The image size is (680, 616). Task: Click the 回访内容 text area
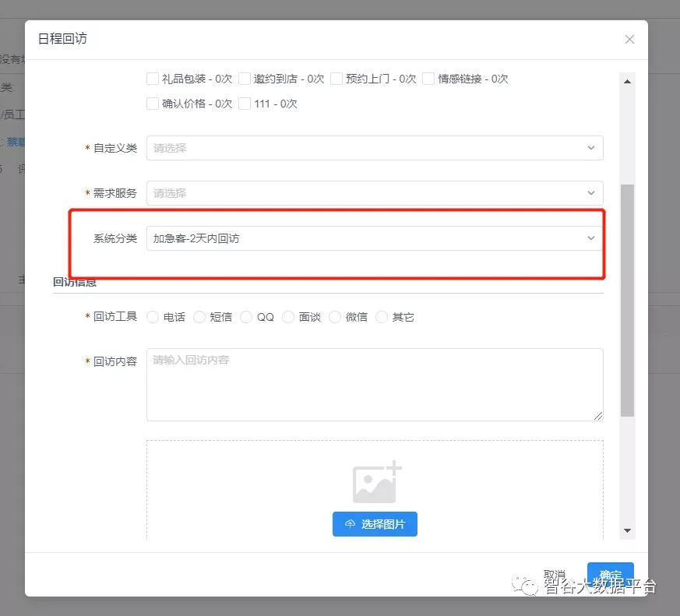[374, 385]
